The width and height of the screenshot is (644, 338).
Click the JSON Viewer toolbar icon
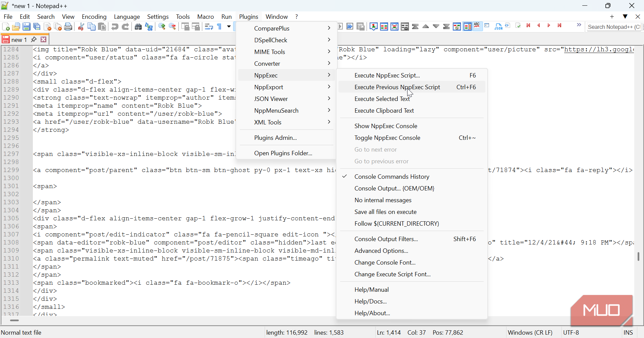[498, 26]
